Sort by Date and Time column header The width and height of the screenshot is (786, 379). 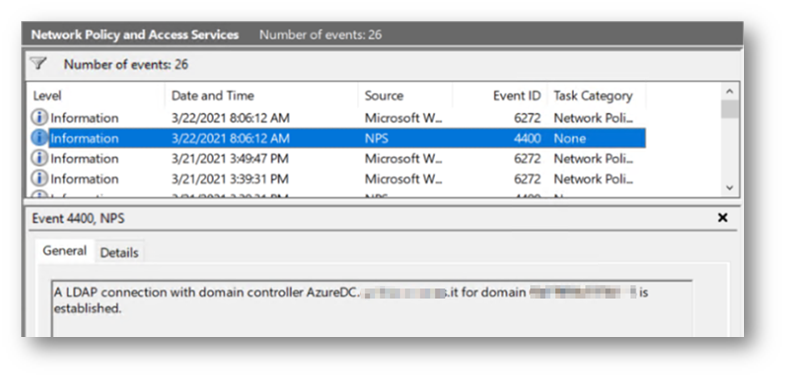tap(261, 96)
